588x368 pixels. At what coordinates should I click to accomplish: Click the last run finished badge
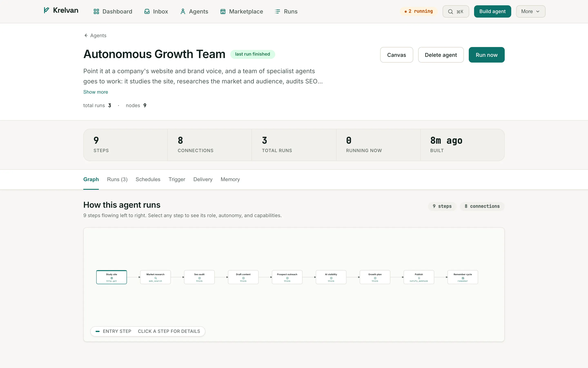click(253, 54)
